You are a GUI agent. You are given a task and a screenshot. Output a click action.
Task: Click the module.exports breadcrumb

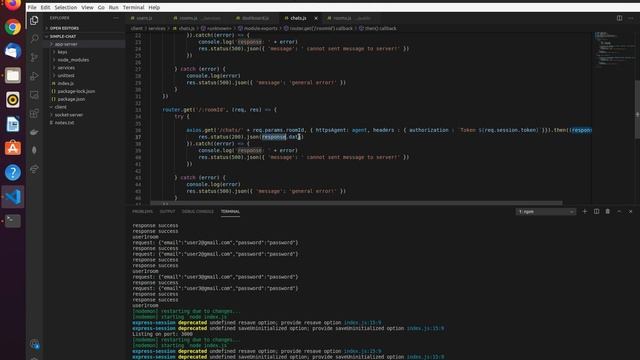click(260, 29)
